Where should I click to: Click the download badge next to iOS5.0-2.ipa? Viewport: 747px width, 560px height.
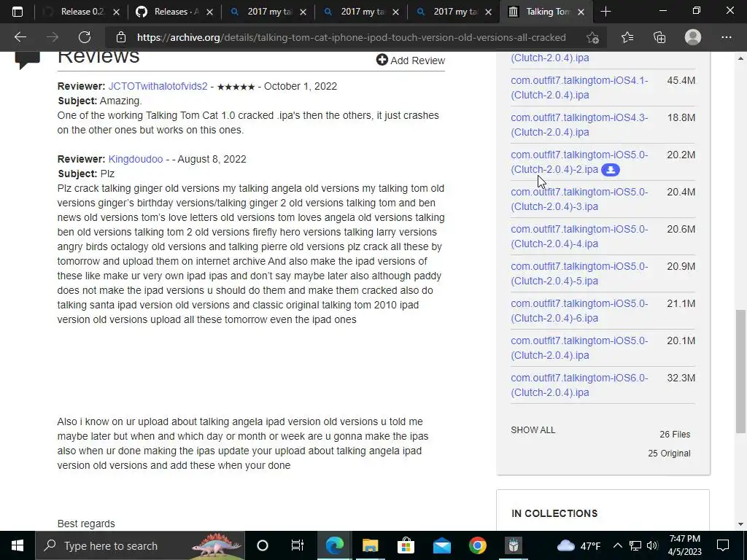[611, 169]
